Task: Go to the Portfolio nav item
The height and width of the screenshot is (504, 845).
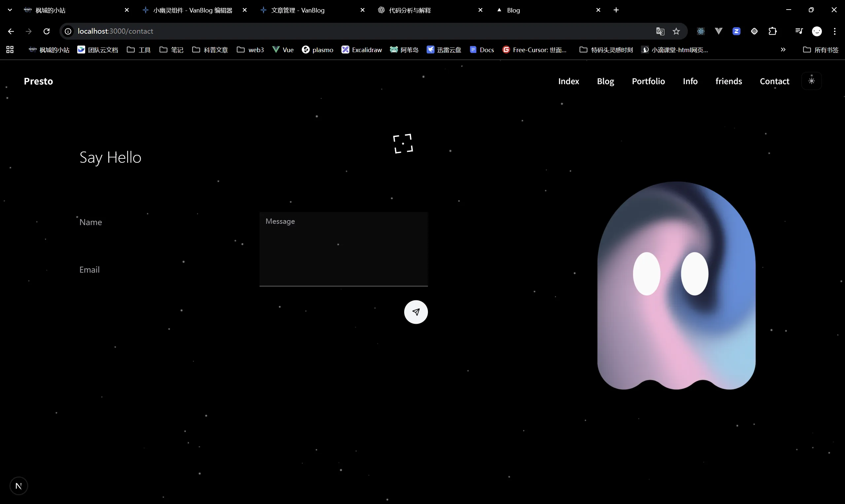Action: click(x=648, y=81)
